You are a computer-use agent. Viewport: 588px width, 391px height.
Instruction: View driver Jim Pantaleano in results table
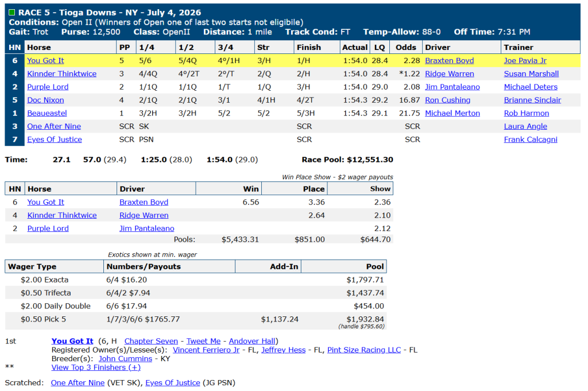pos(452,87)
